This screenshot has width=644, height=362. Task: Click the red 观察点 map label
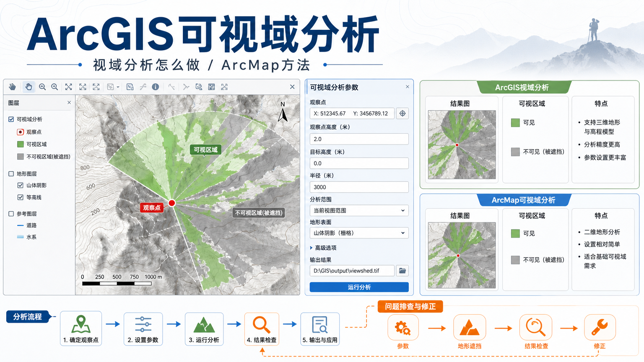pyautogui.click(x=152, y=208)
